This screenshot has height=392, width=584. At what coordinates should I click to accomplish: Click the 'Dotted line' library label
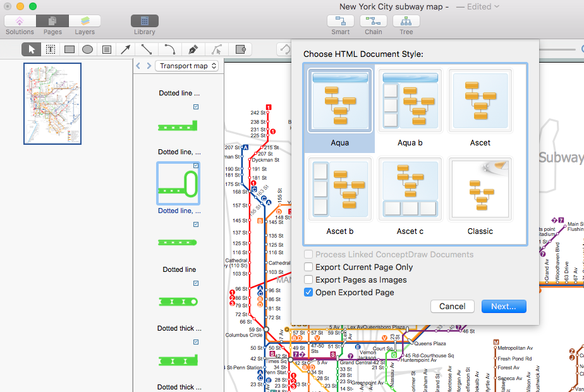tap(179, 269)
